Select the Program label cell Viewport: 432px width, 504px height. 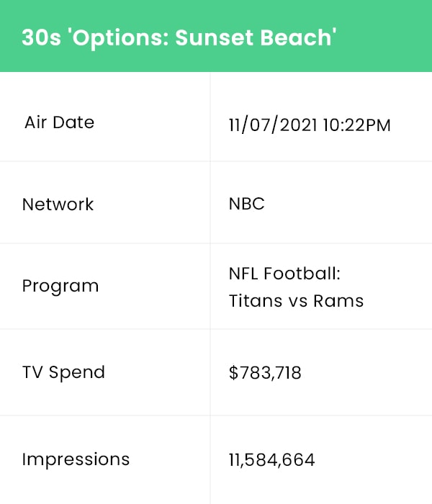coord(105,287)
